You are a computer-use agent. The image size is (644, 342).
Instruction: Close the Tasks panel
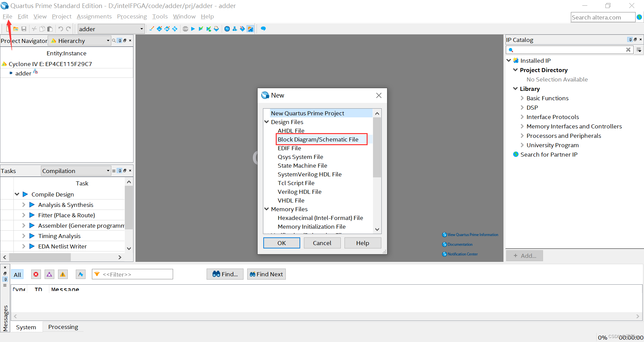pos(130,171)
